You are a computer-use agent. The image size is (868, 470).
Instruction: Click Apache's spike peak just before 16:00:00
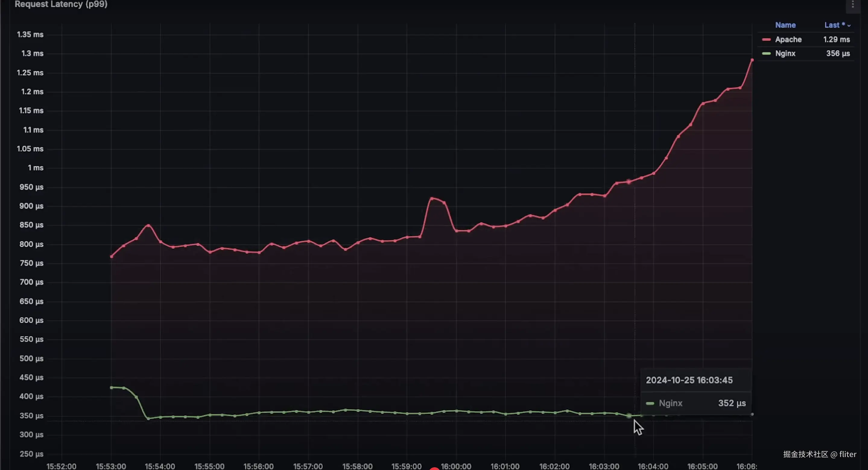pos(432,198)
